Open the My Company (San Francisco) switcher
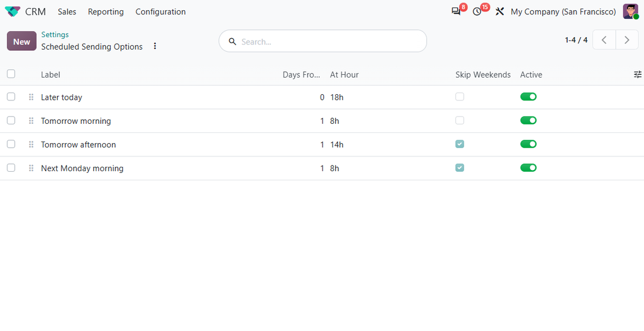Screen dimensions: 644x331 coord(564,12)
